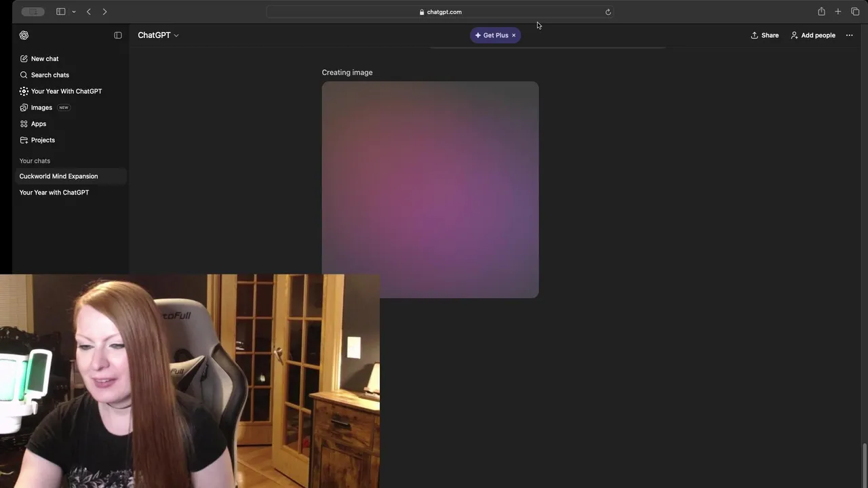Go back with Safari back arrow
The height and width of the screenshot is (488, 868).
89,12
